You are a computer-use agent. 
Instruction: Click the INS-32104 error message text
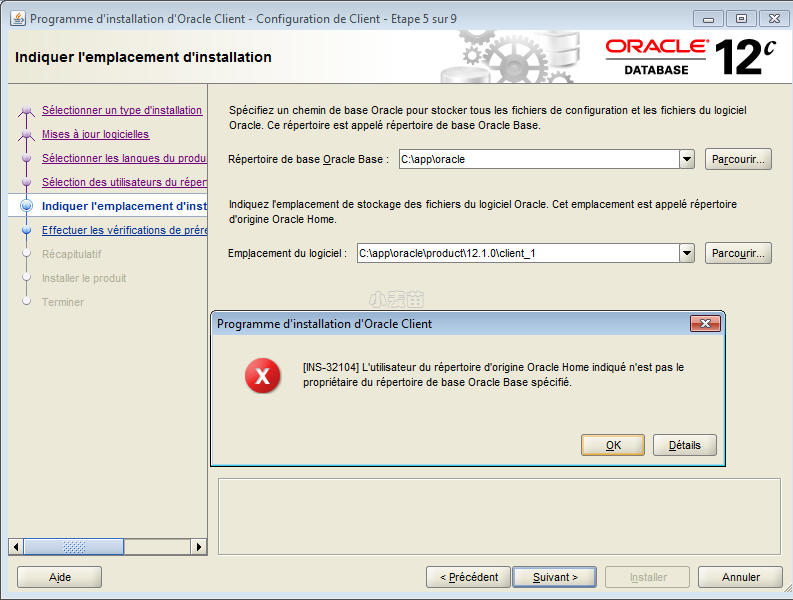coord(493,375)
